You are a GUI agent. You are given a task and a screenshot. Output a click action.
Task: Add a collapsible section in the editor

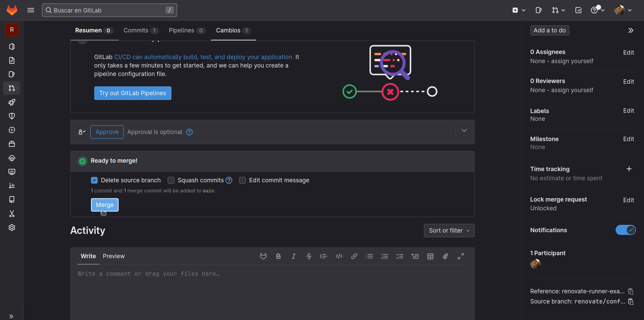coord(415,256)
